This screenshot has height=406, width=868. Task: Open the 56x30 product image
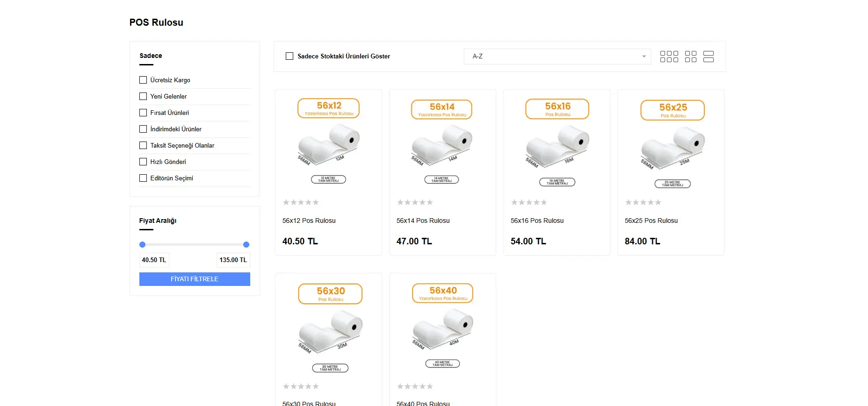coord(328,327)
